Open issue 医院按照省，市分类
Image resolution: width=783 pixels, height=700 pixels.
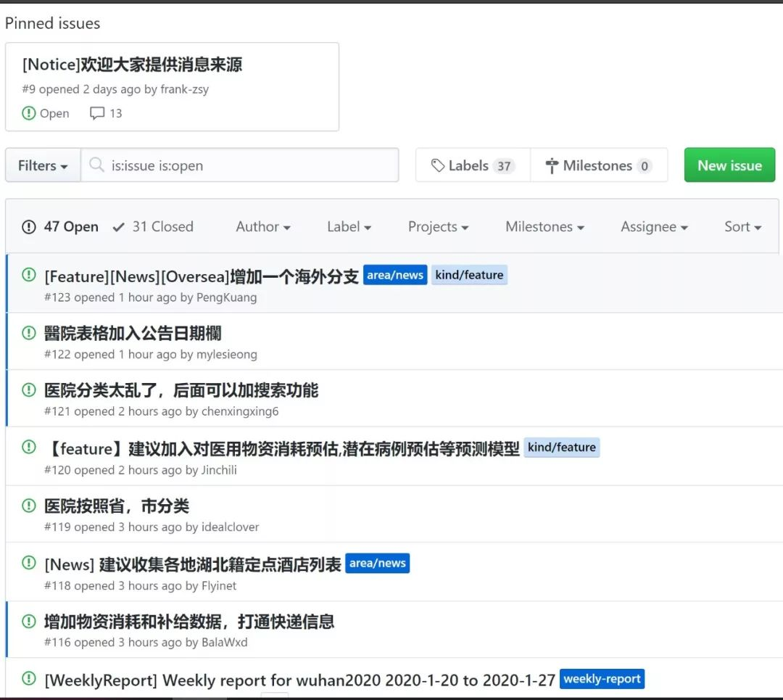pyautogui.click(x=117, y=506)
